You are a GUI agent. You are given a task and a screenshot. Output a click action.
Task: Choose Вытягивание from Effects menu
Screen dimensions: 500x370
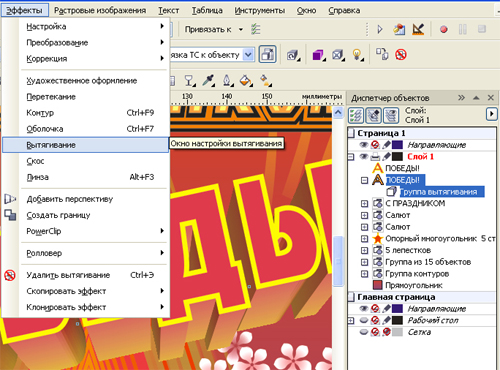[85, 145]
